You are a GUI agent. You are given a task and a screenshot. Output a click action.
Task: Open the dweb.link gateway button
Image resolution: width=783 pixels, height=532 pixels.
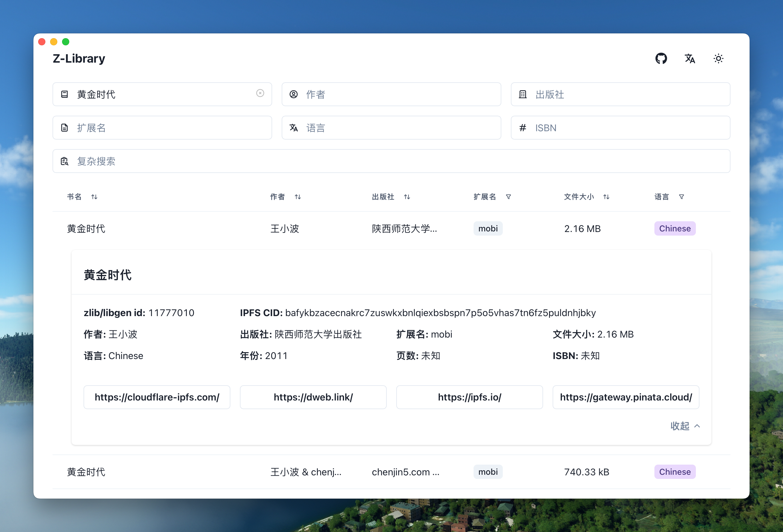coord(313,397)
